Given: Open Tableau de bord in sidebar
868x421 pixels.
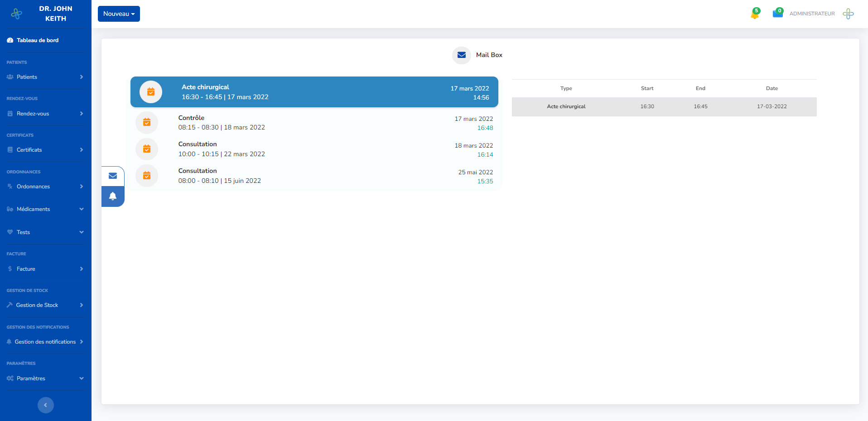Looking at the screenshot, I should [x=38, y=40].
